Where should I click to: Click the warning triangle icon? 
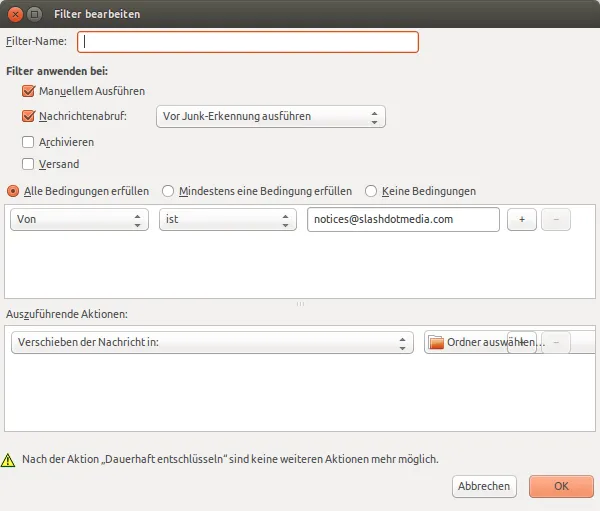pos(8,460)
